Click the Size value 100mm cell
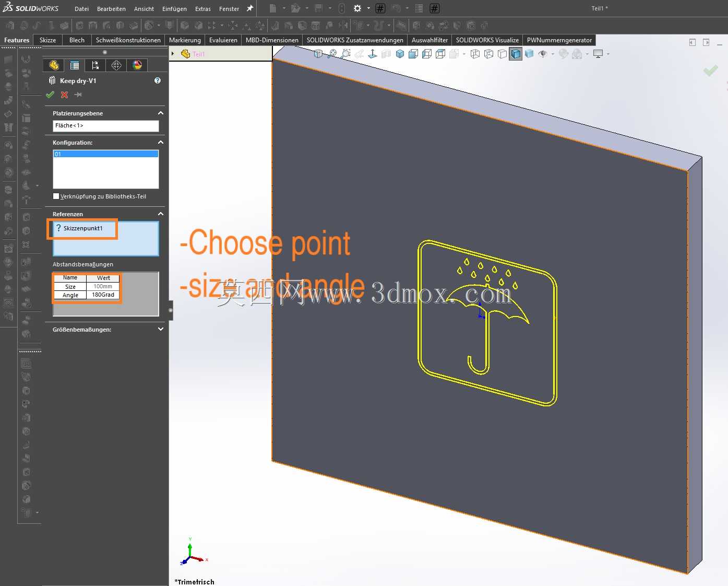Image resolution: width=728 pixels, height=586 pixels. tap(103, 286)
